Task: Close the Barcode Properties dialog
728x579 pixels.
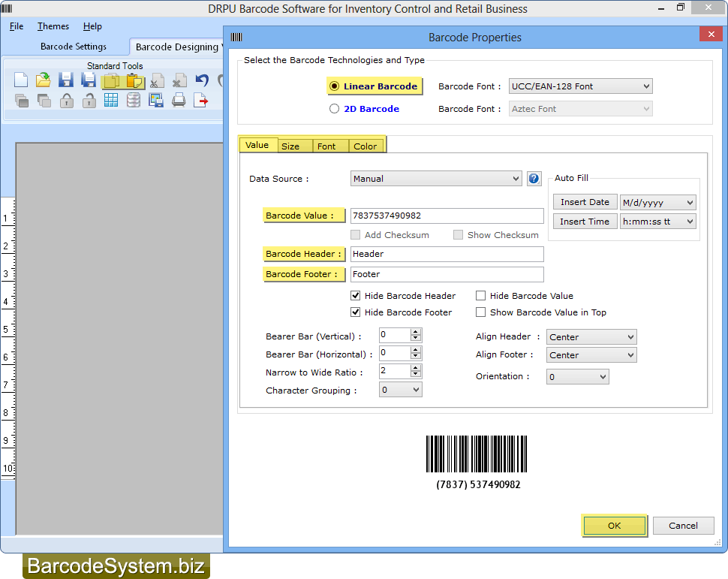Action: [x=711, y=35]
